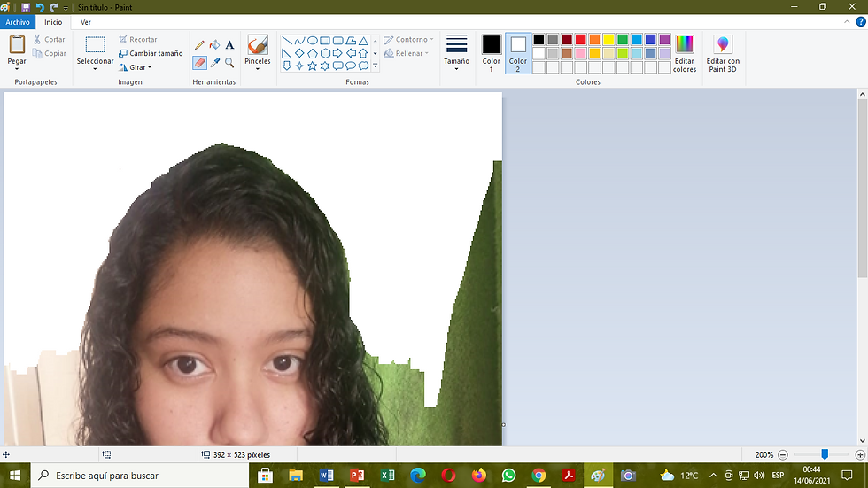868x488 pixels.
Task: Open Editar con Paint 3D
Action: 722,53
